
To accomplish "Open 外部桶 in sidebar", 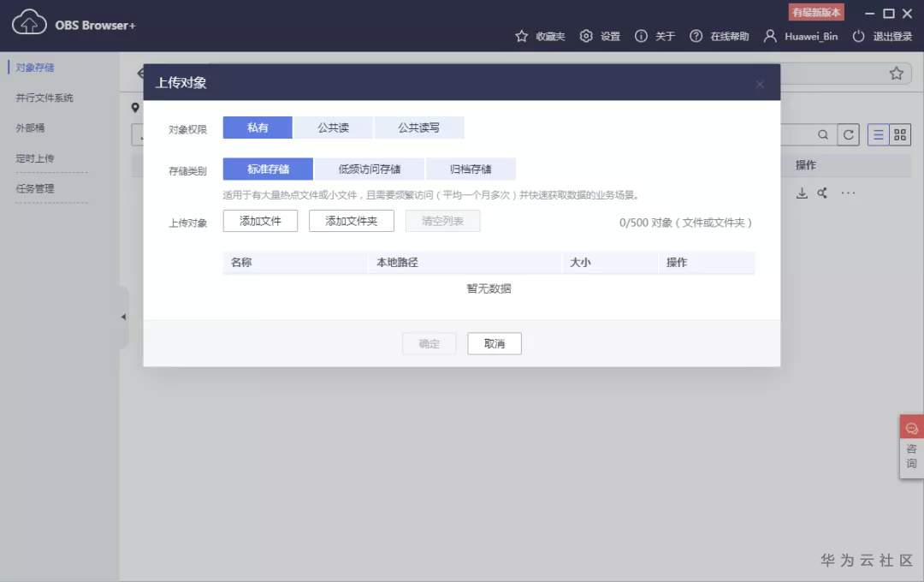I will point(30,128).
